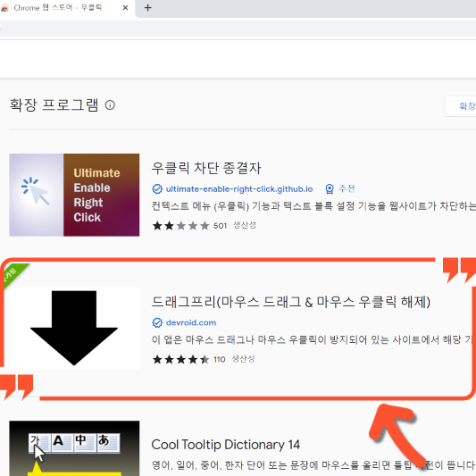The width and height of the screenshot is (476, 476).
Task: Visit the devroid.com publisher link
Action: pos(191,322)
